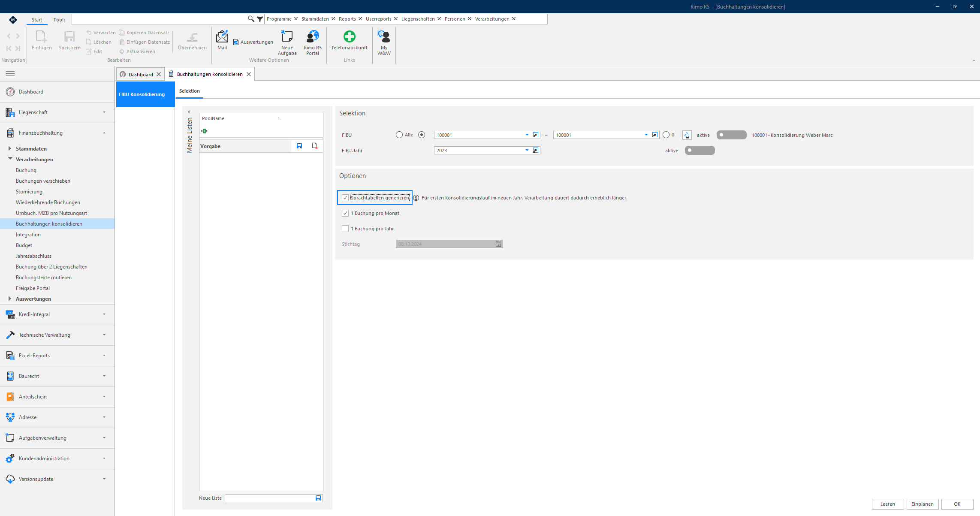The height and width of the screenshot is (516, 980).
Task: Delete the Vorgabe list icon
Action: coord(315,146)
